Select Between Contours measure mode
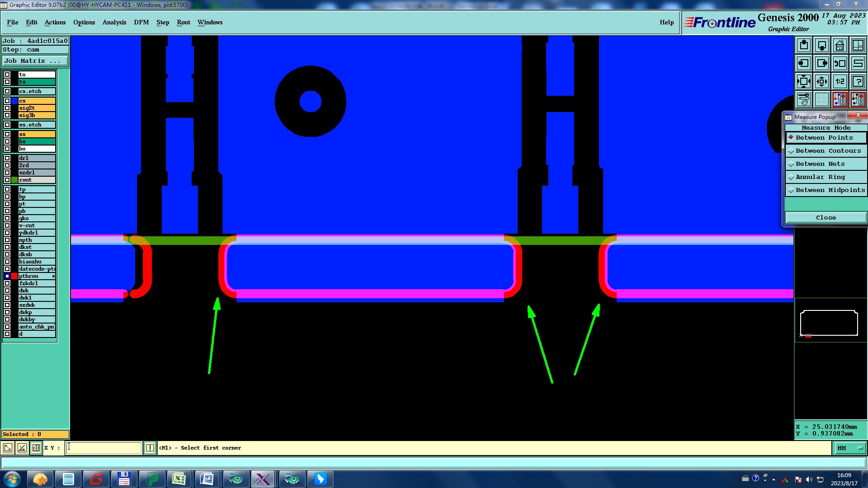Screen dimensions: 868x488 pos(828,151)
